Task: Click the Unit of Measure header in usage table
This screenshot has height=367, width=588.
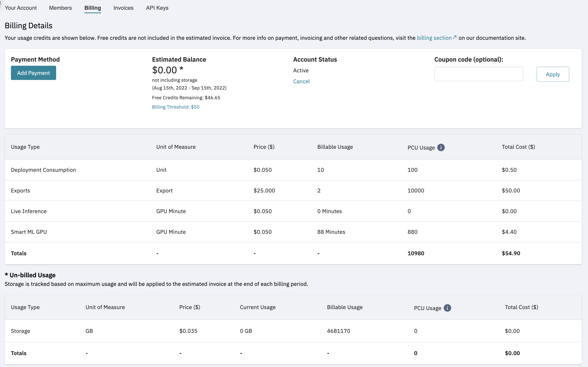Action: coord(176,147)
